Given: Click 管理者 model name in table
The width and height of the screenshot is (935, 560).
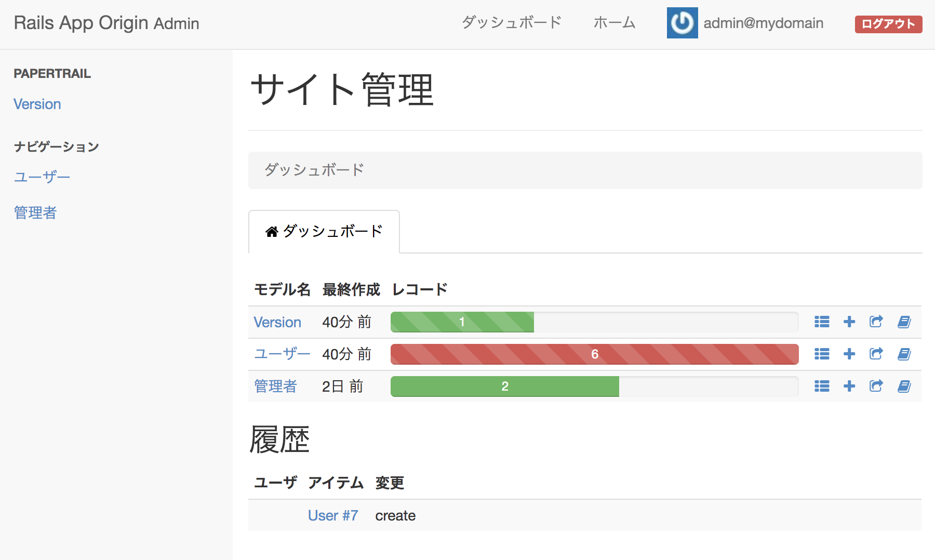Looking at the screenshot, I should pos(275,386).
